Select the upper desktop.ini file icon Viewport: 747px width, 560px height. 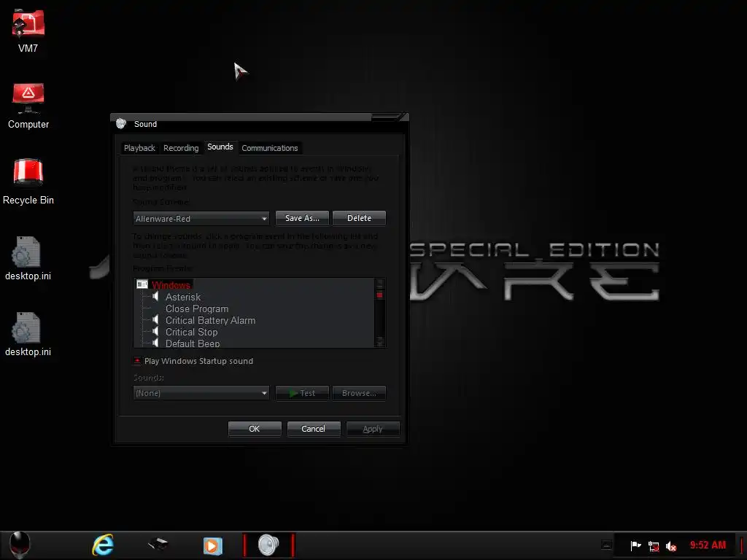(x=27, y=252)
